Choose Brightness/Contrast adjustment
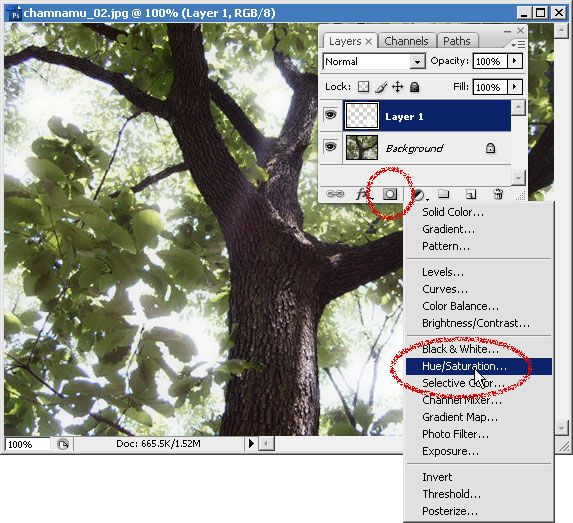Screen dimensions: 573x523 478,323
